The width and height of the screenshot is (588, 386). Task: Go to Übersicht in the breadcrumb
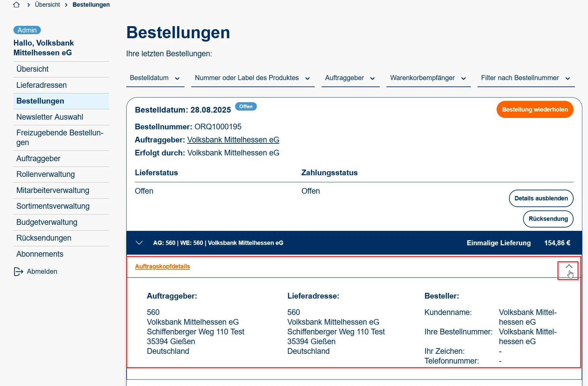click(x=48, y=5)
